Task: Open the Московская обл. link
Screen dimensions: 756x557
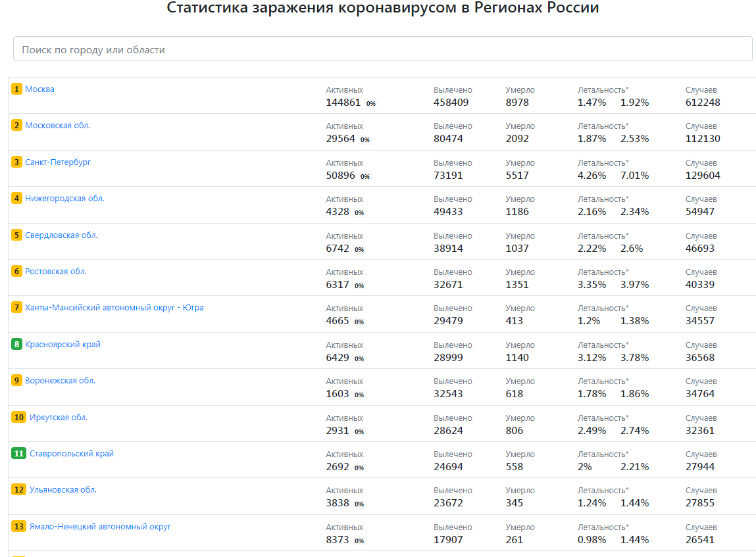Action: click(57, 126)
